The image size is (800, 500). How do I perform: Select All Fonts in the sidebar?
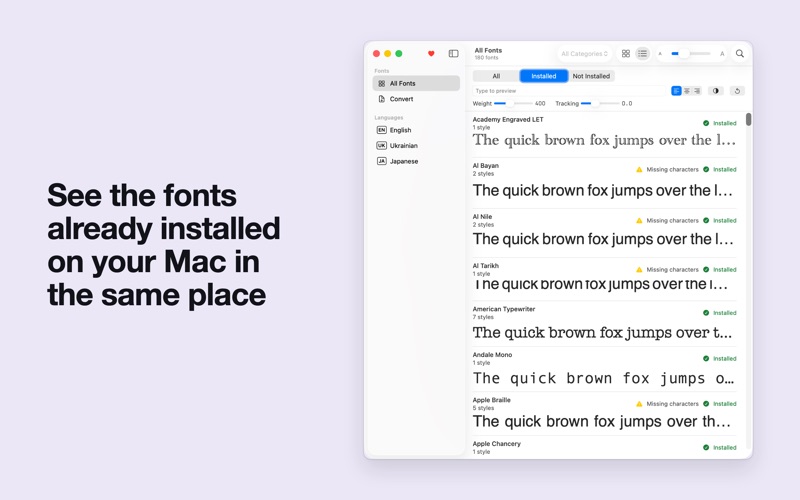pyautogui.click(x=416, y=83)
